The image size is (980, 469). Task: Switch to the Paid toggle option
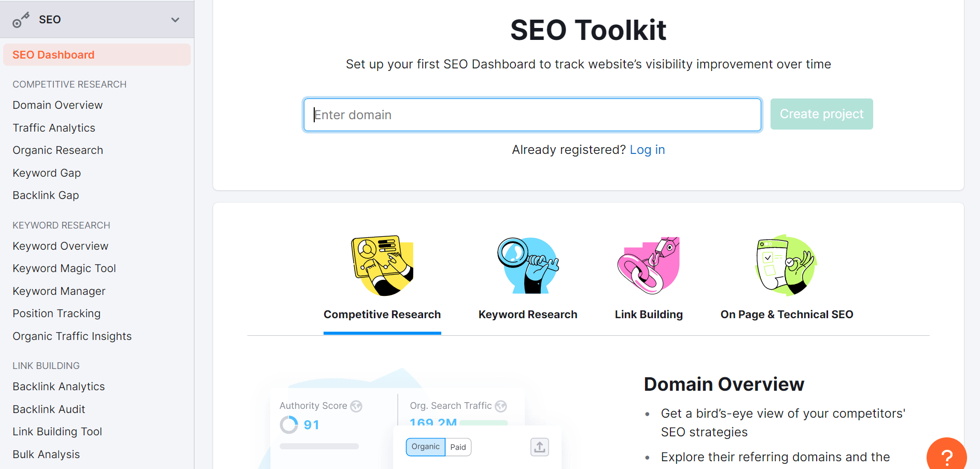(458, 447)
